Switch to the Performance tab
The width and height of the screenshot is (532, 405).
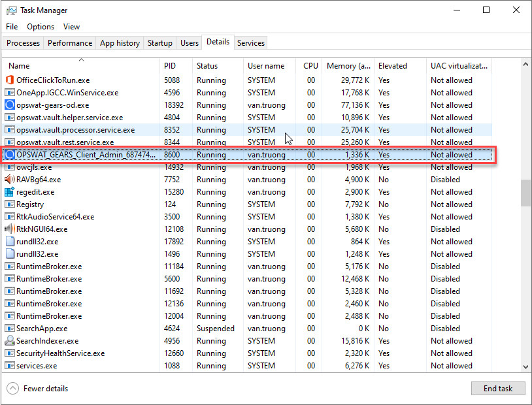[x=70, y=43]
